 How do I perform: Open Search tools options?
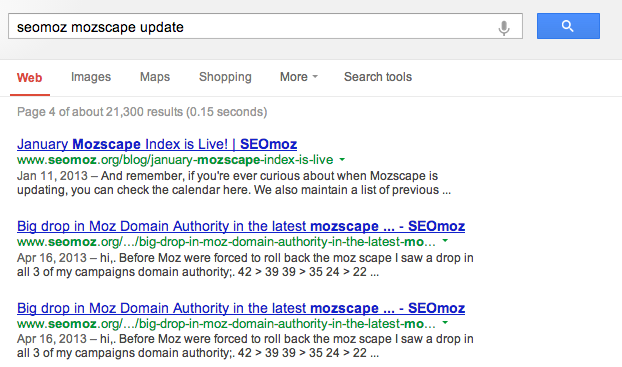[x=378, y=77]
